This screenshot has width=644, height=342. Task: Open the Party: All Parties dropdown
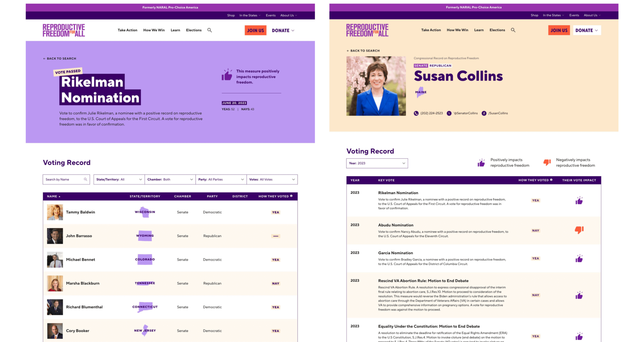[x=221, y=180]
